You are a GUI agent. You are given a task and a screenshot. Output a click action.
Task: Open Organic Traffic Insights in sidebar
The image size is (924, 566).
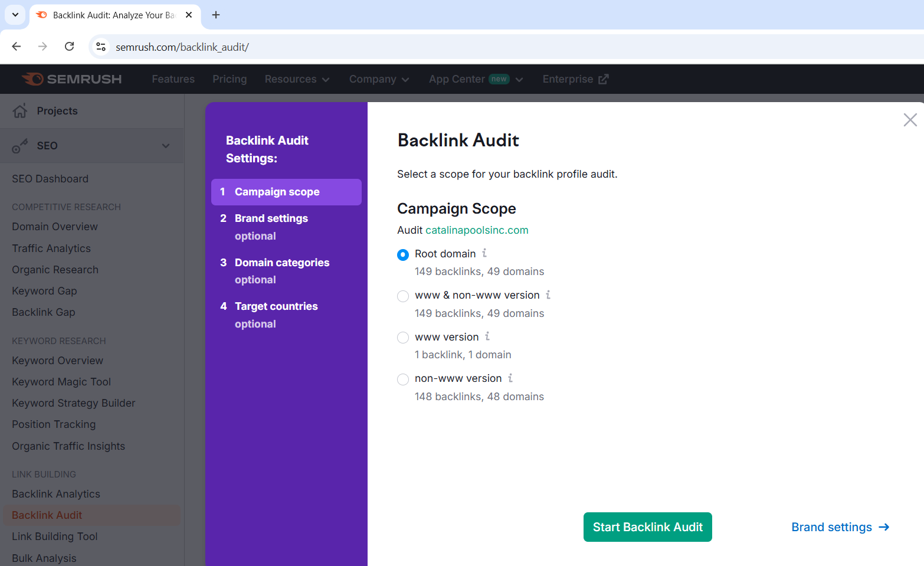pos(68,446)
